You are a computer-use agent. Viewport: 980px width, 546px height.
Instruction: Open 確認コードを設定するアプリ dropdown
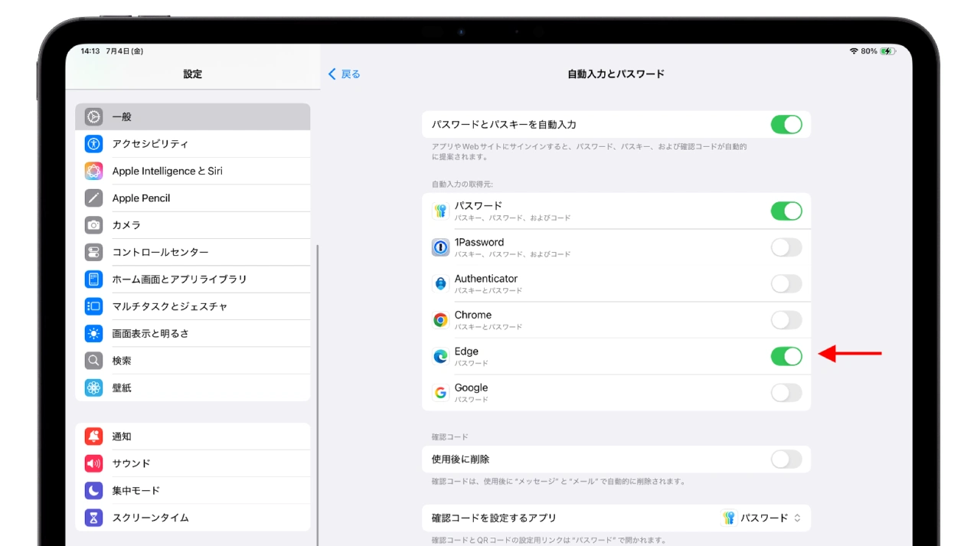[763, 518]
